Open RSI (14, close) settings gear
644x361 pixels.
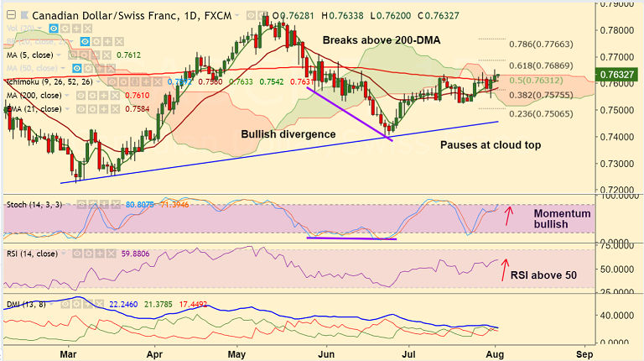[x=88, y=254]
